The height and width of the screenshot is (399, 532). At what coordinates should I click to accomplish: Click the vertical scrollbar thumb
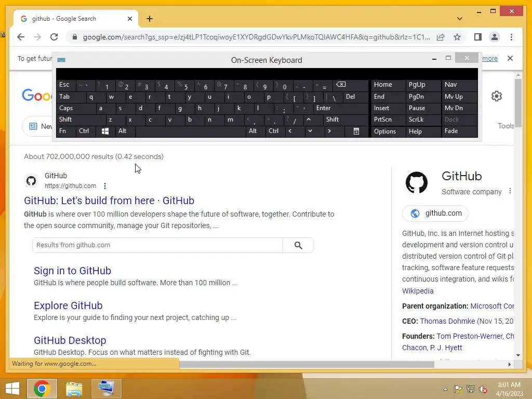518,103
